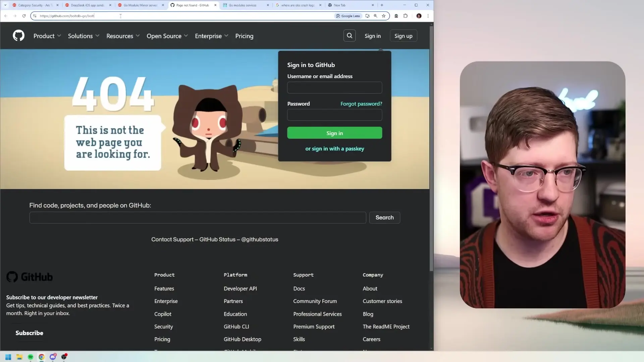Viewport: 644px width, 362px height.
Task: Expand the Solutions dropdown menu
Action: [x=84, y=36]
